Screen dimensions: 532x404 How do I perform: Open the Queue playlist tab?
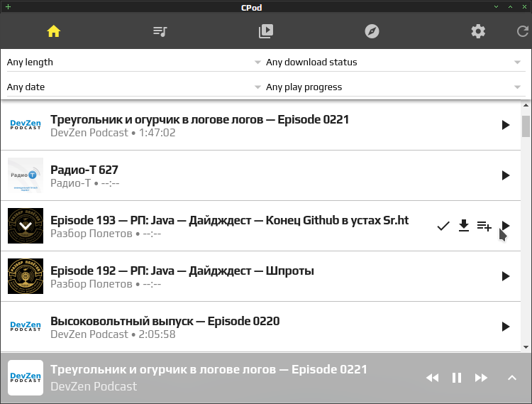(x=160, y=31)
